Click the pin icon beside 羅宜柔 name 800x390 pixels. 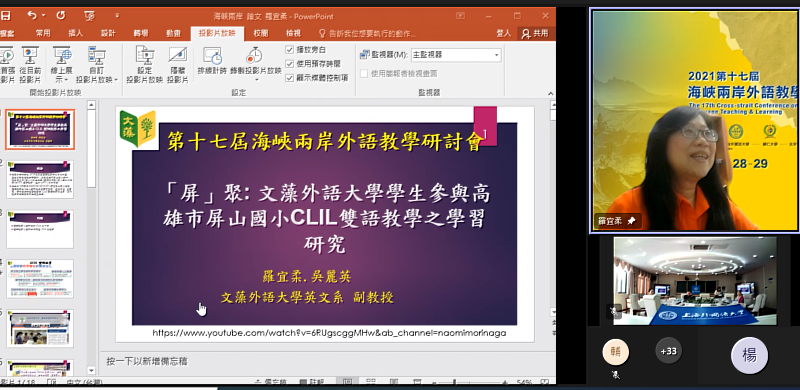click(x=632, y=221)
